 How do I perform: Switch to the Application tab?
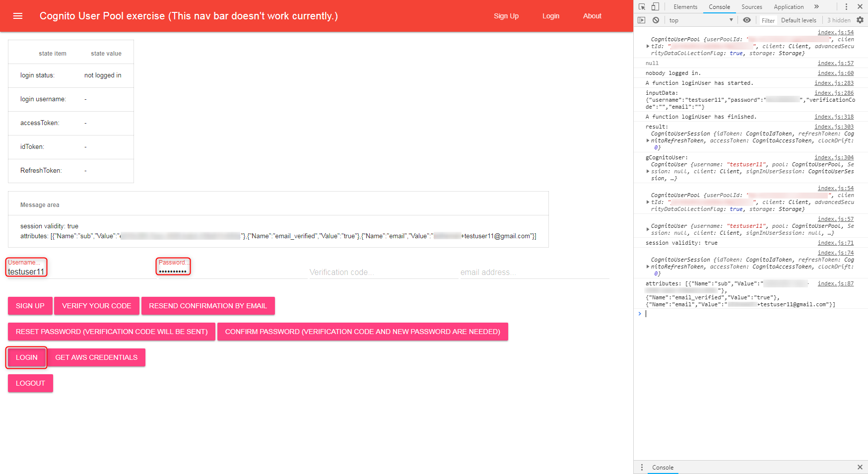tap(788, 6)
